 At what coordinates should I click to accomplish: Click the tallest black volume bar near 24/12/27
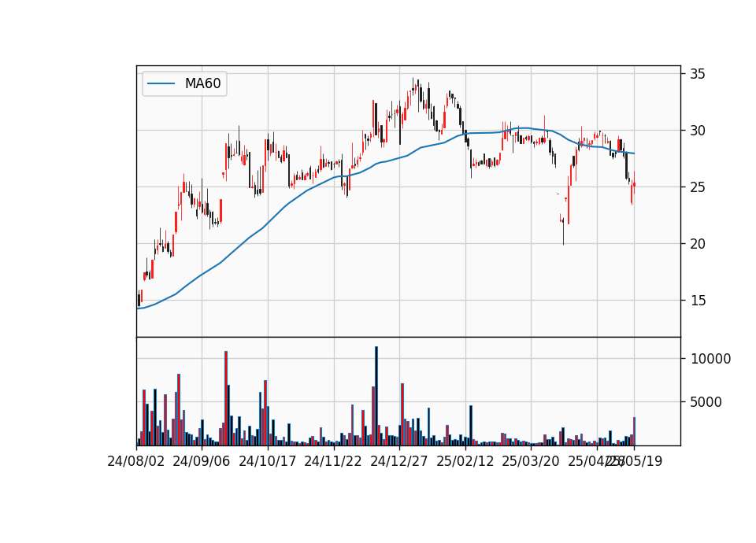pos(376,396)
